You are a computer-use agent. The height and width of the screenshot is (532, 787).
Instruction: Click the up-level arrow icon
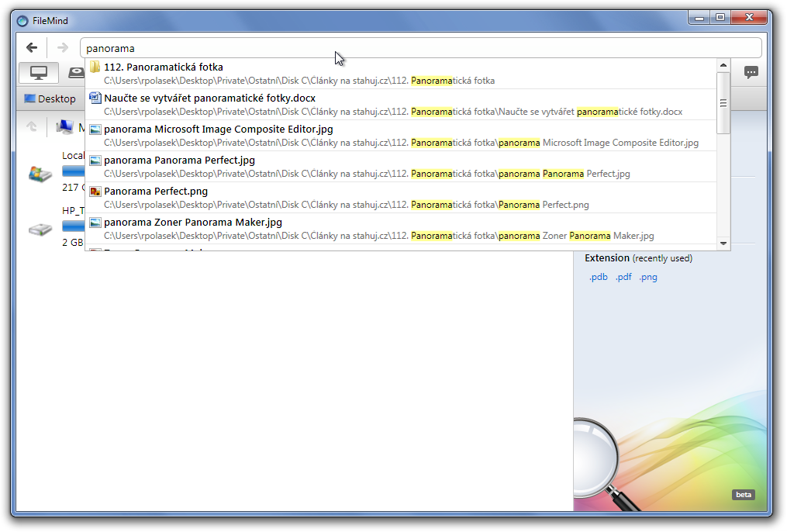tap(32, 126)
